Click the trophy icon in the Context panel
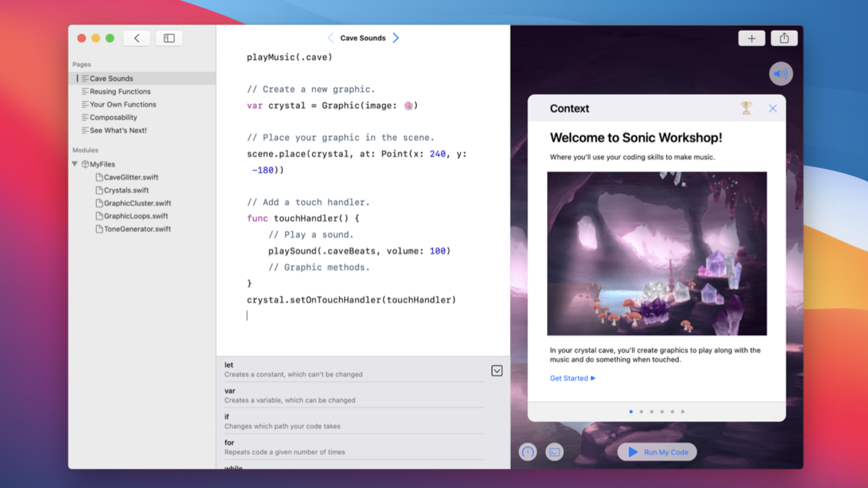 [x=746, y=108]
